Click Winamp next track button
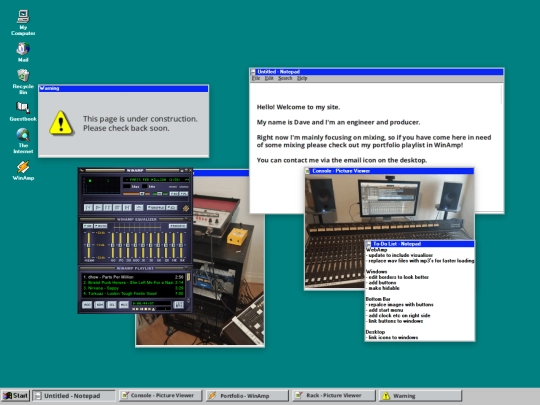This screenshot has height=405, width=540. [x=127, y=208]
